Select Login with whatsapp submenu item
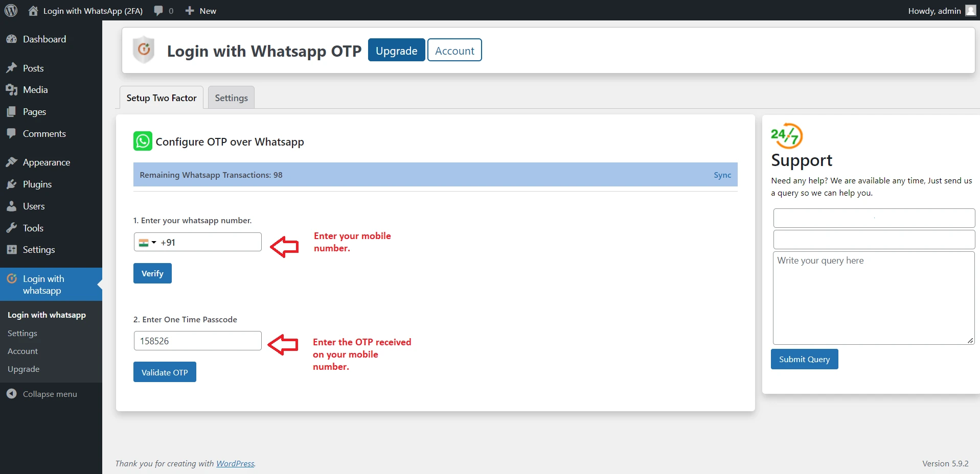 (x=47, y=315)
